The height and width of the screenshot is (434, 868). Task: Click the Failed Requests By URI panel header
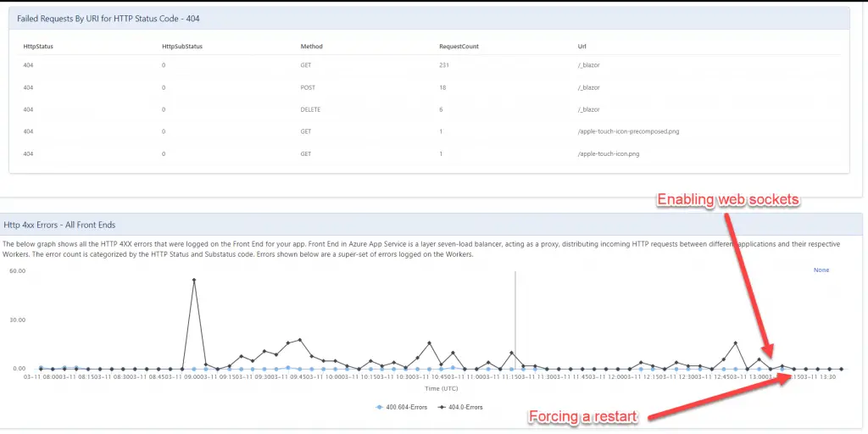[x=109, y=18]
